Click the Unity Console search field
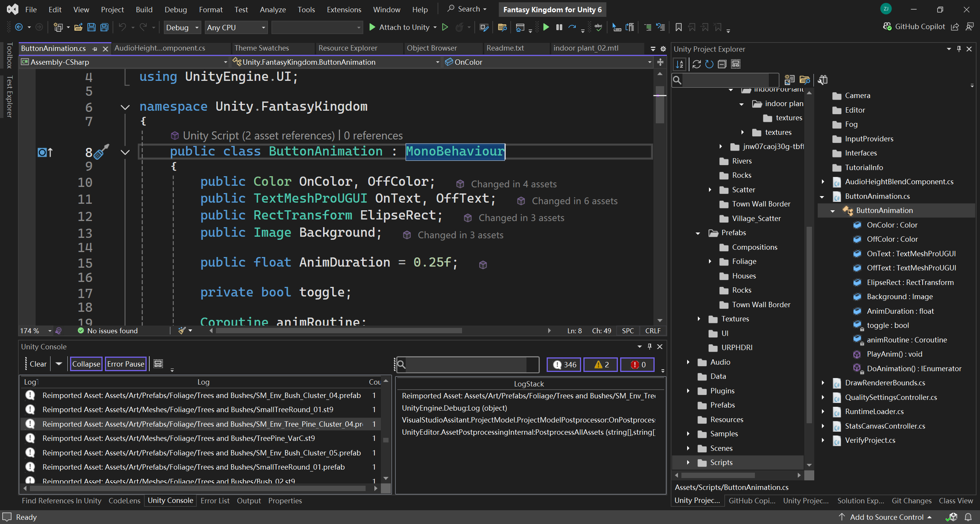Screen dimensions: 980x524 (x=466, y=365)
